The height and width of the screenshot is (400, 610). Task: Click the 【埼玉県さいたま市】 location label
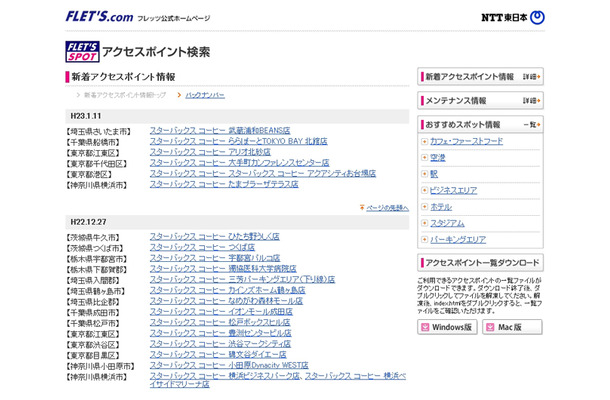tap(98, 132)
